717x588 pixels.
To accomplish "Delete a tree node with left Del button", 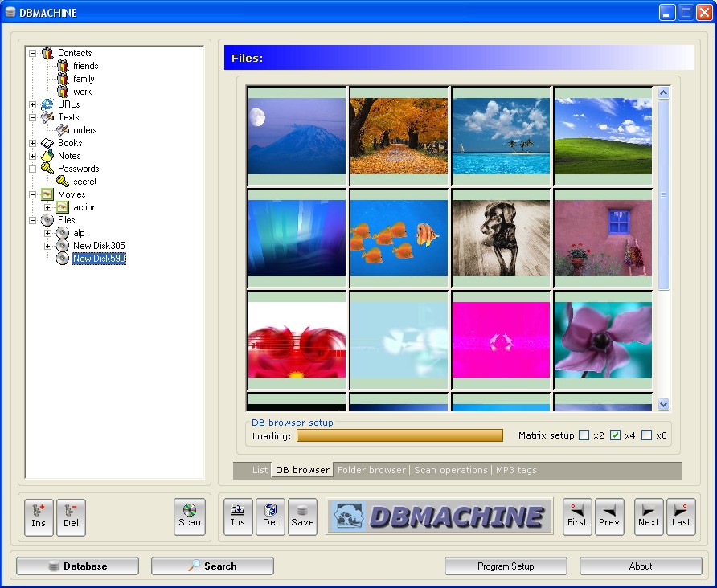I will (71, 517).
